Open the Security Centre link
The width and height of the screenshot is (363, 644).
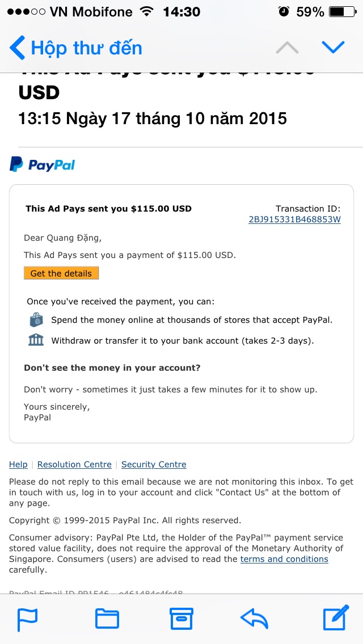154,464
